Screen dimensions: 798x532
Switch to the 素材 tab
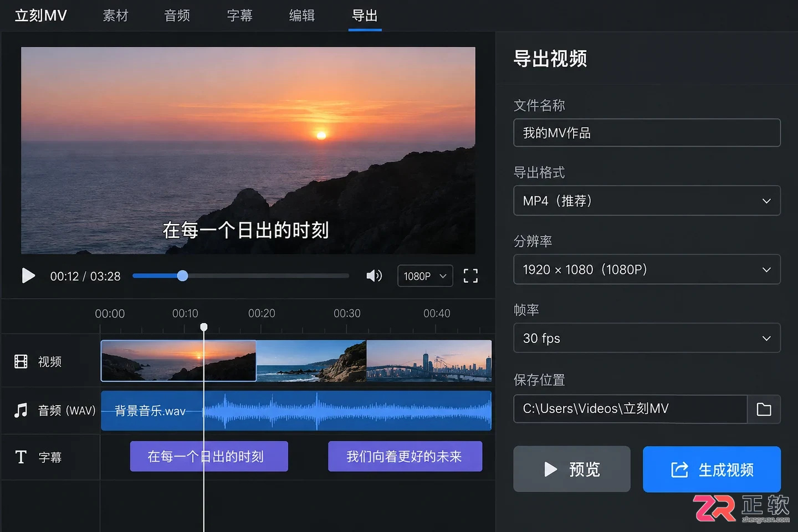click(115, 16)
